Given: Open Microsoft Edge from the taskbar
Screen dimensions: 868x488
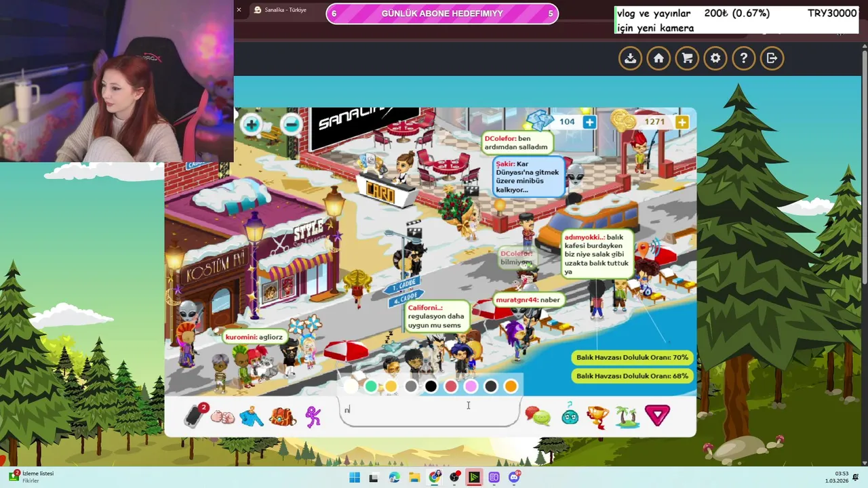Looking at the screenshot, I should [394, 477].
